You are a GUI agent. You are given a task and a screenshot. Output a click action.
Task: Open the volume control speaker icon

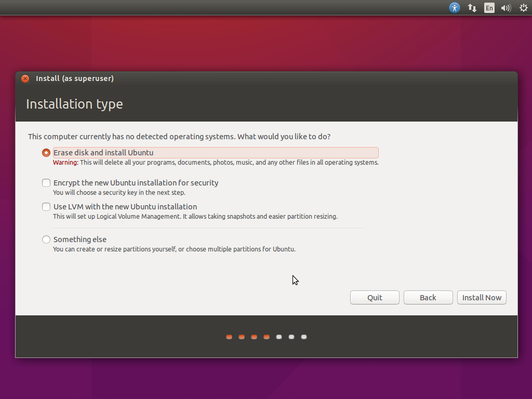click(x=506, y=8)
